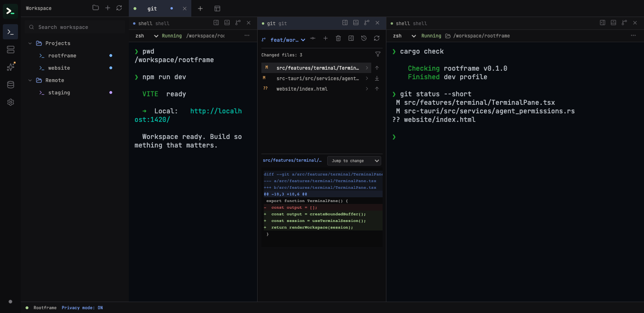
Task: Click the Rootframe terminal logo icon
Action: click(x=10, y=11)
